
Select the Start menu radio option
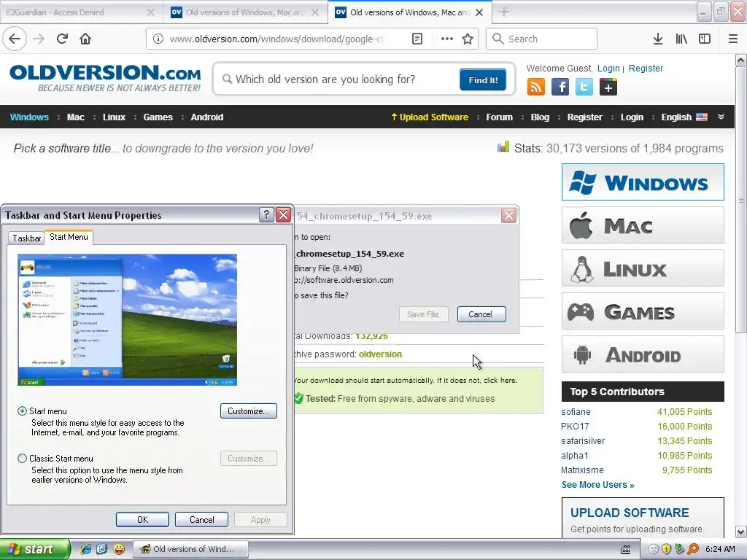[22, 411]
